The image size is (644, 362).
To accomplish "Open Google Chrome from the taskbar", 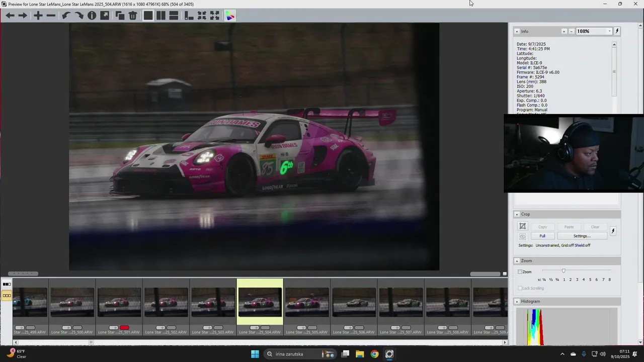I will (x=374, y=354).
